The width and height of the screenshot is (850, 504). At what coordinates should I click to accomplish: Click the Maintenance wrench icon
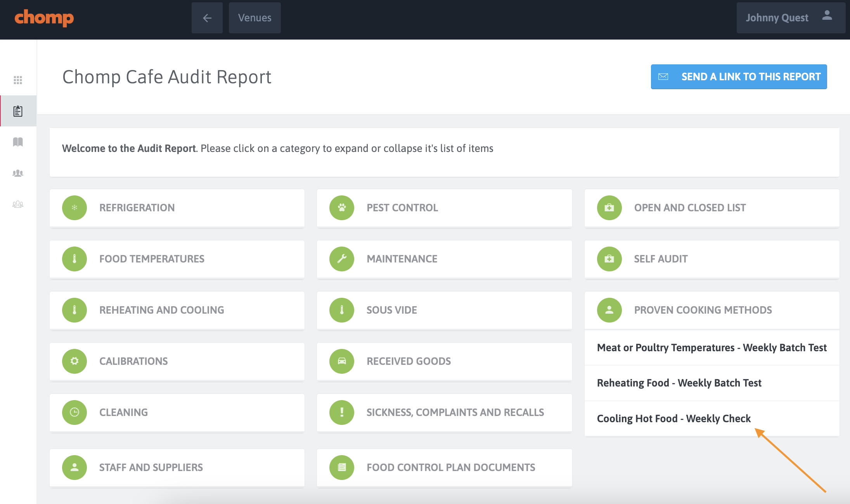(x=342, y=259)
